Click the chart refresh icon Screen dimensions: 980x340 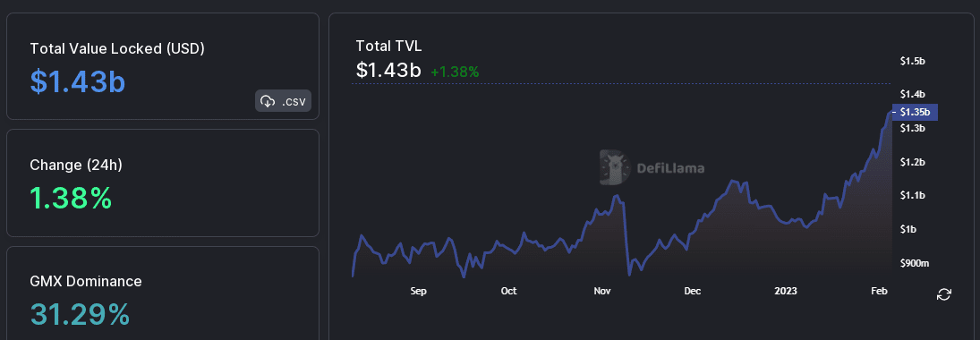tap(943, 293)
